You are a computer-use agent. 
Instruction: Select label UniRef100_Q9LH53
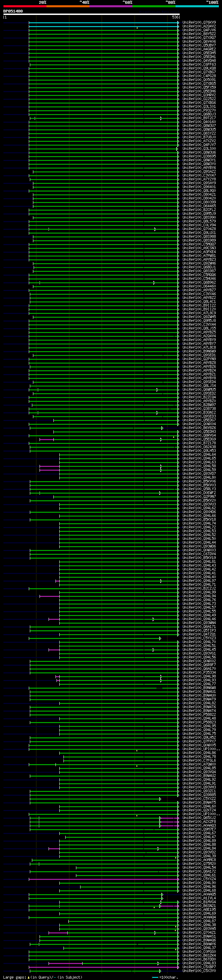[x=199, y=451]
